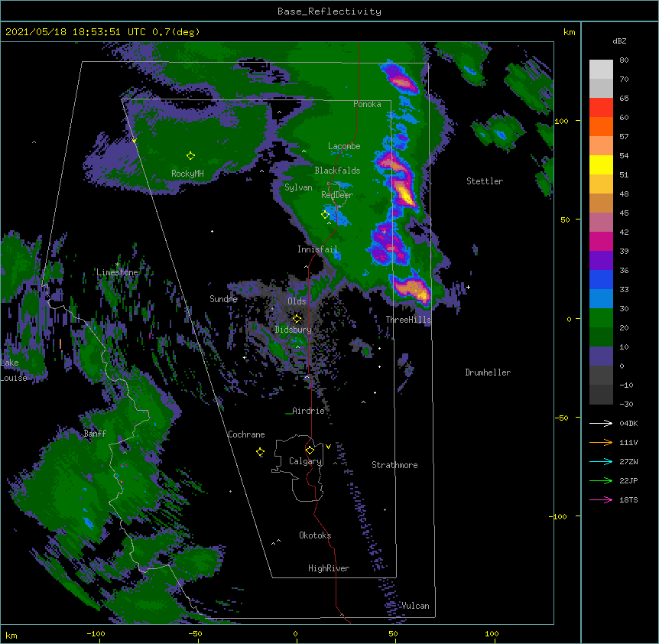The width and height of the screenshot is (659, 644).
Task: Click the yellow diamond marker south of Cochrane
Action: click(x=260, y=452)
